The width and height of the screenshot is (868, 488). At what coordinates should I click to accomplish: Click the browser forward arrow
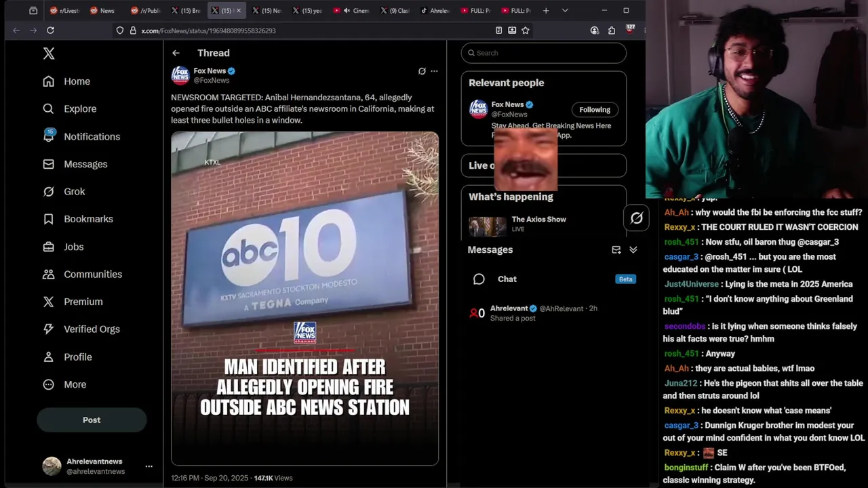33,30
